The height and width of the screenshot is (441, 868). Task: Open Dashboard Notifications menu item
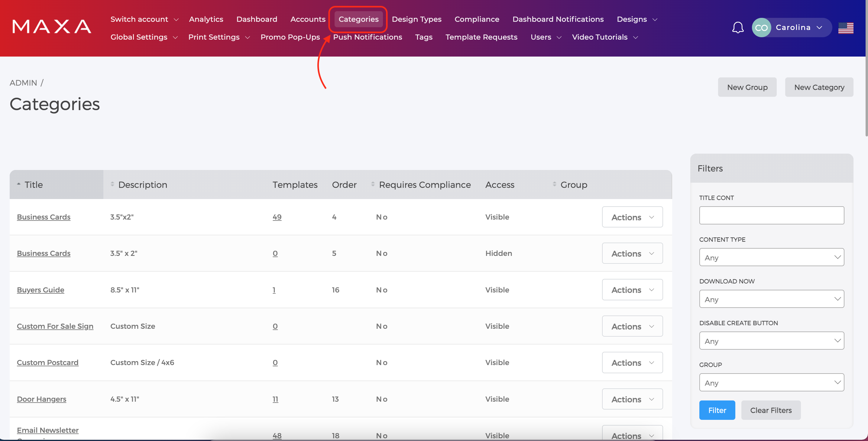pyautogui.click(x=558, y=19)
